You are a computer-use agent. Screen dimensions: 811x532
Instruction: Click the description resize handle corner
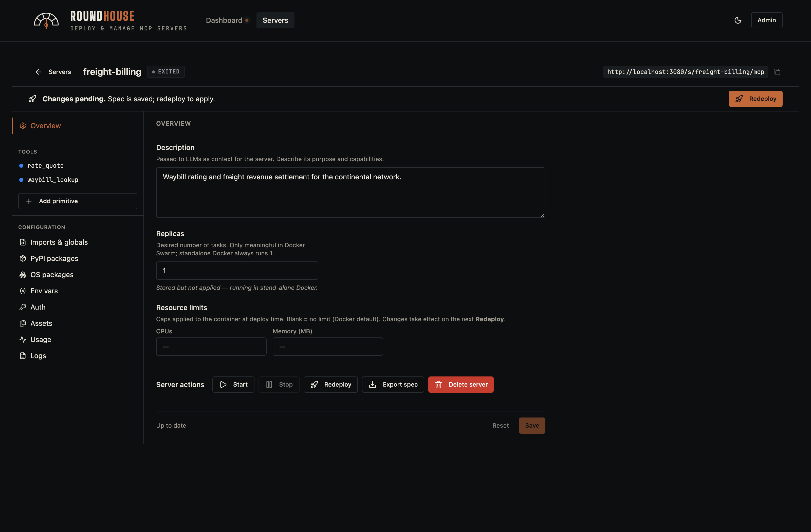pos(543,215)
